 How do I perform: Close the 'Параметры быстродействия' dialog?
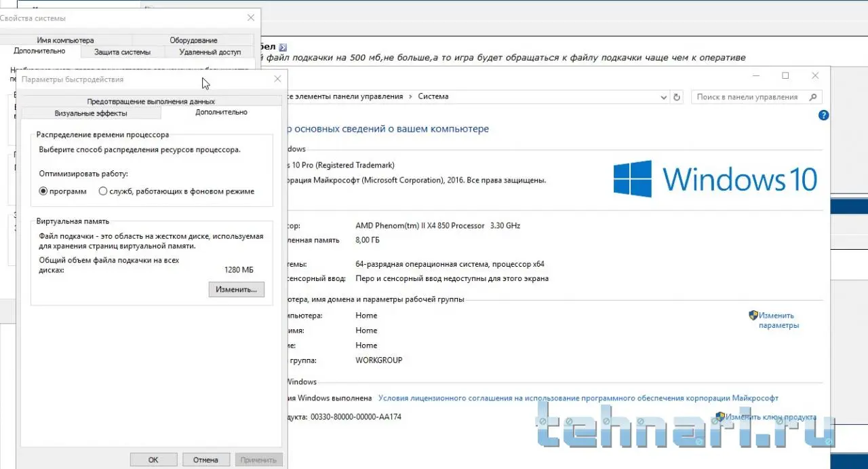(277, 79)
